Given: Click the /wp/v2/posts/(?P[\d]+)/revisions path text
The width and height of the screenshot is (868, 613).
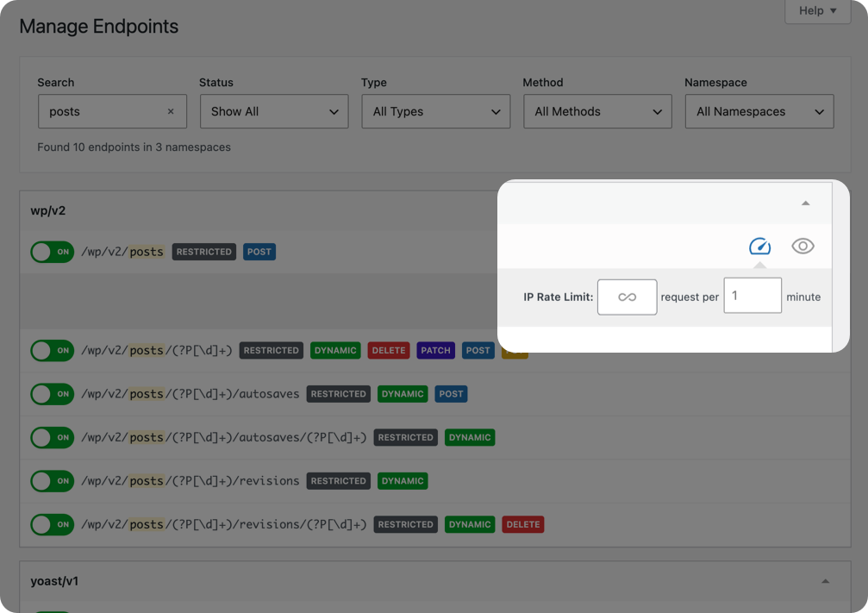Looking at the screenshot, I should coord(190,480).
